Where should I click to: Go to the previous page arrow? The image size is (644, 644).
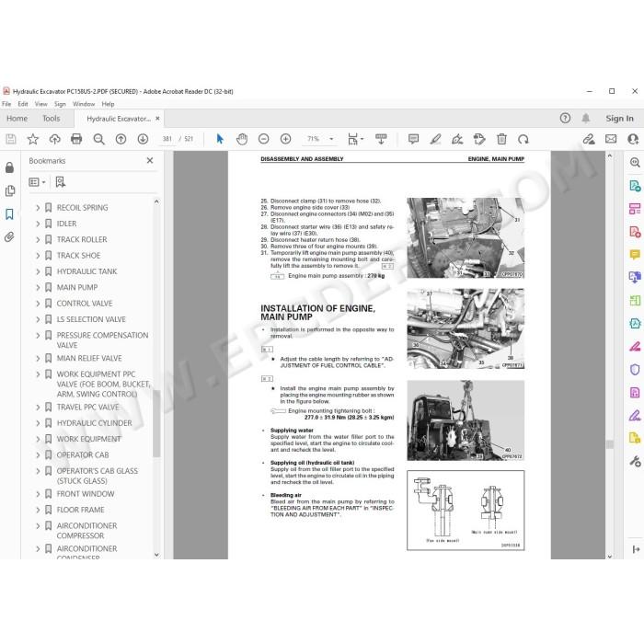click(121, 139)
